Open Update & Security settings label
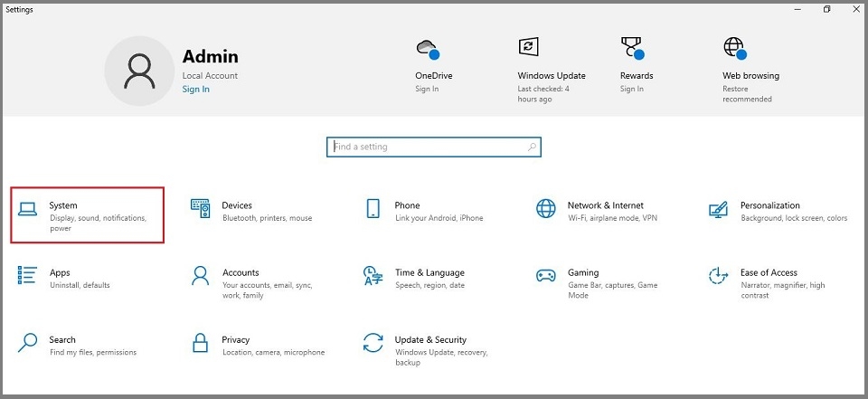Image resolution: width=868 pixels, height=399 pixels. tap(430, 339)
